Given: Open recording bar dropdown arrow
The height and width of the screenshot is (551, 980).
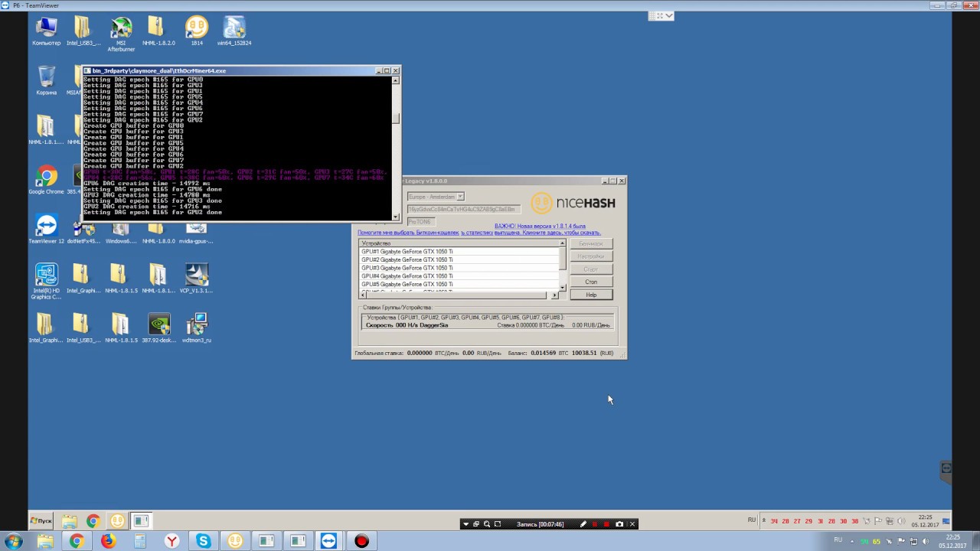Looking at the screenshot, I should point(465,524).
